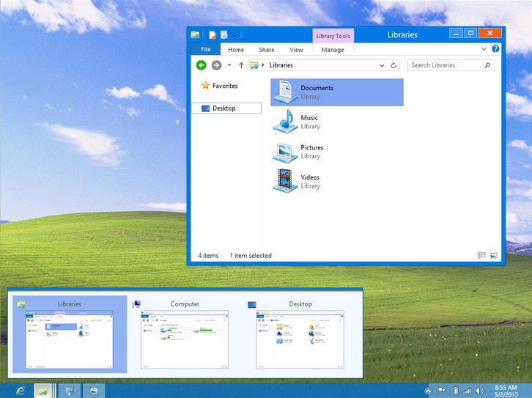Screen dimensions: 532x398
Task: Click the Videos library name text
Action: 310,177
